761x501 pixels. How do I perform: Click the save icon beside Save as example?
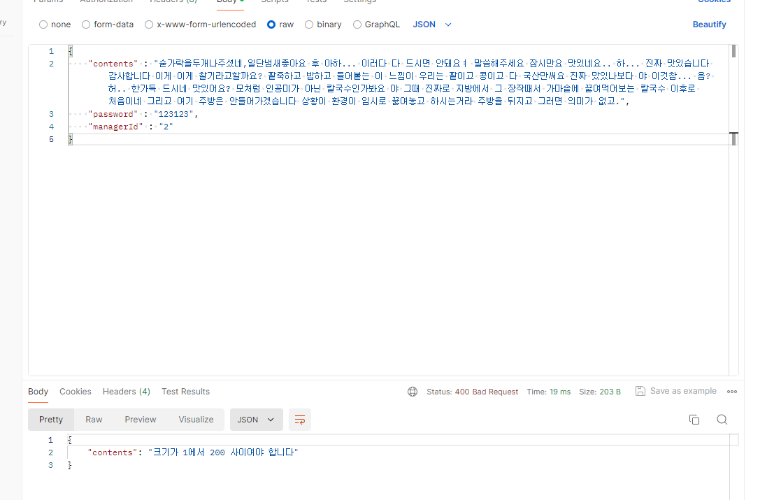(x=640, y=391)
